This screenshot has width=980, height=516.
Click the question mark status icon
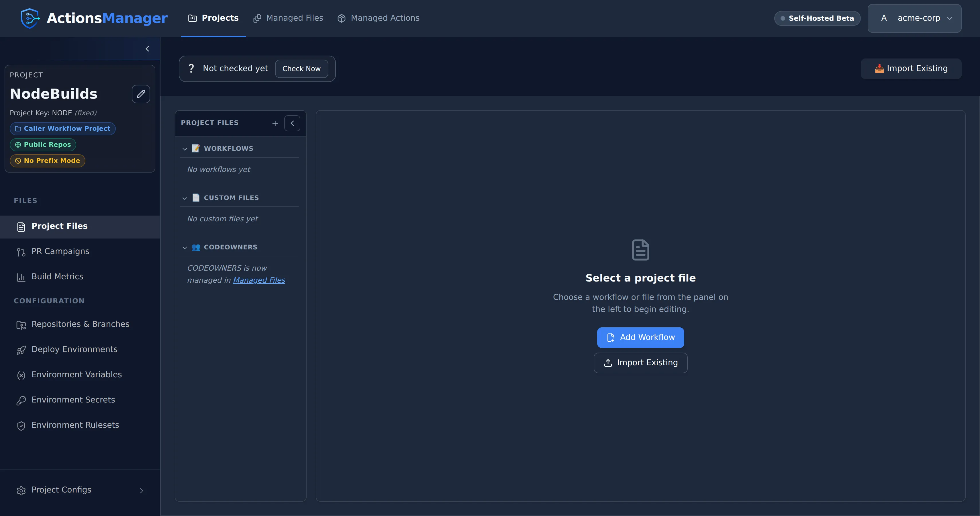191,69
